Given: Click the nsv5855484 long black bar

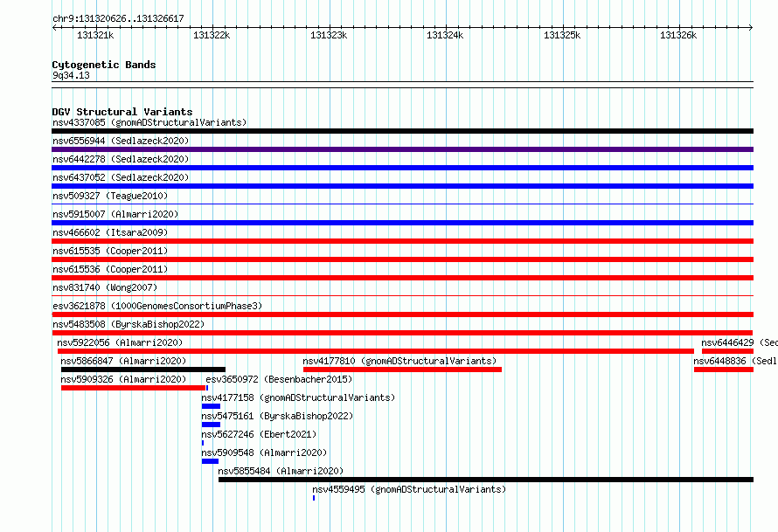Looking at the screenshot, I should 486,480.
